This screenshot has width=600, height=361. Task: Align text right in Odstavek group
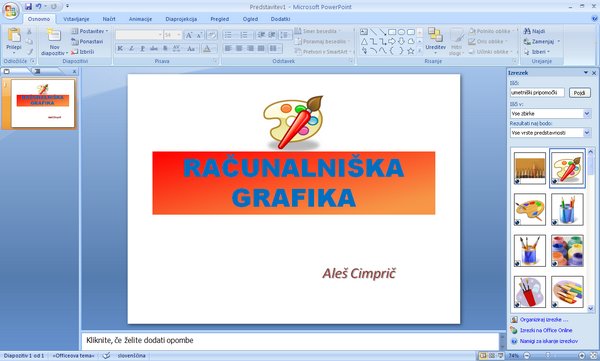point(250,49)
